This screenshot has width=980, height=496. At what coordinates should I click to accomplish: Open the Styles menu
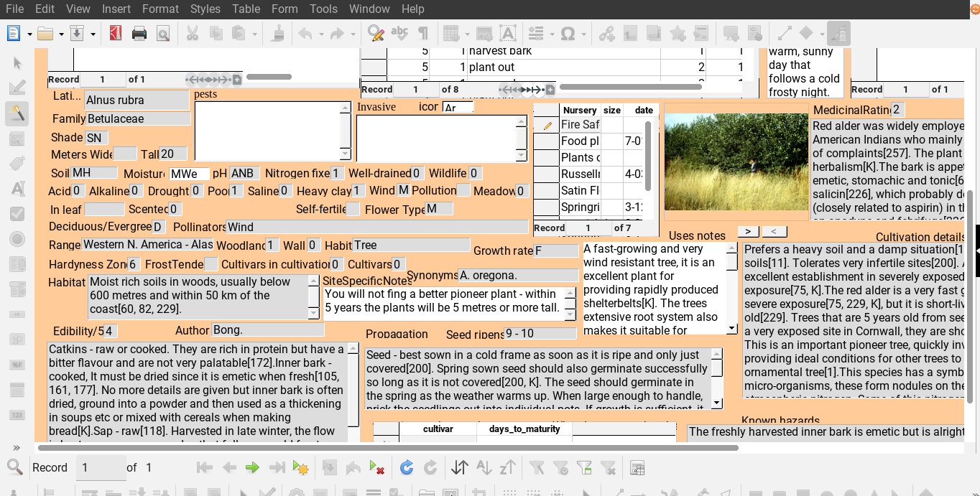pos(205,9)
